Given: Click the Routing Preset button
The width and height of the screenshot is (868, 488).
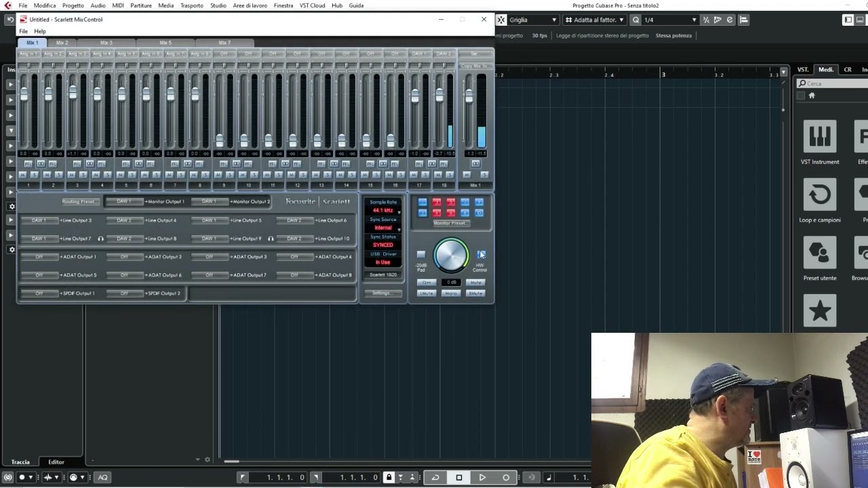Looking at the screenshot, I should [x=79, y=201].
